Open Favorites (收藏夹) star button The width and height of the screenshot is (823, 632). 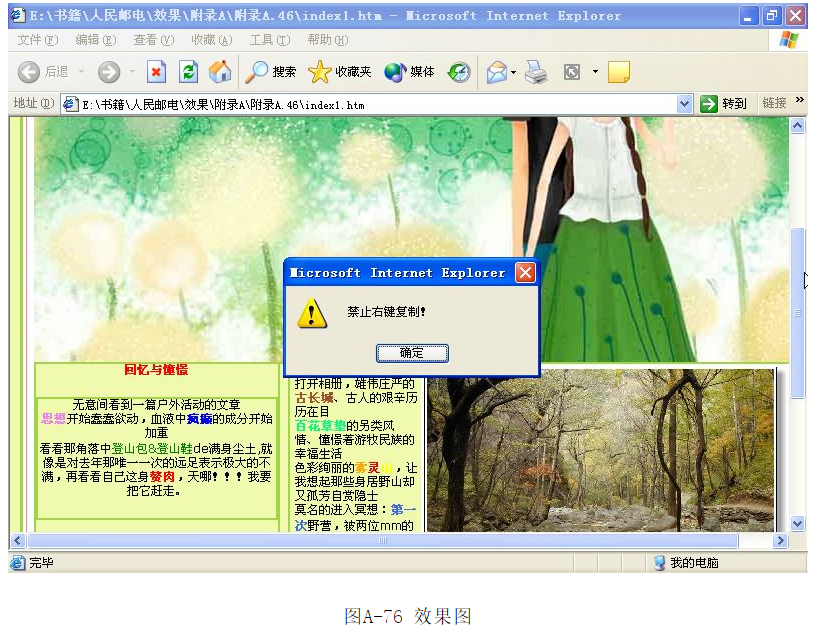[x=339, y=72]
